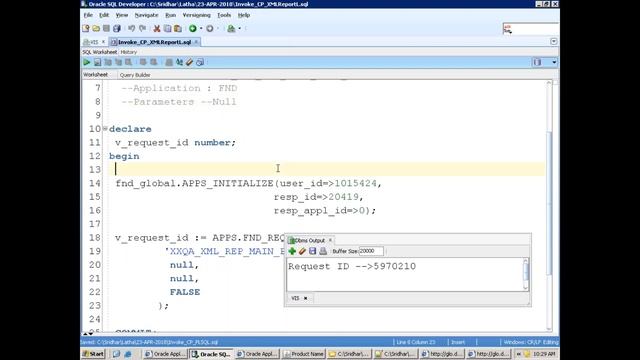Screen dimensions: 640x360
Task: Save Dbms Output with the disk icon
Action: (312, 251)
